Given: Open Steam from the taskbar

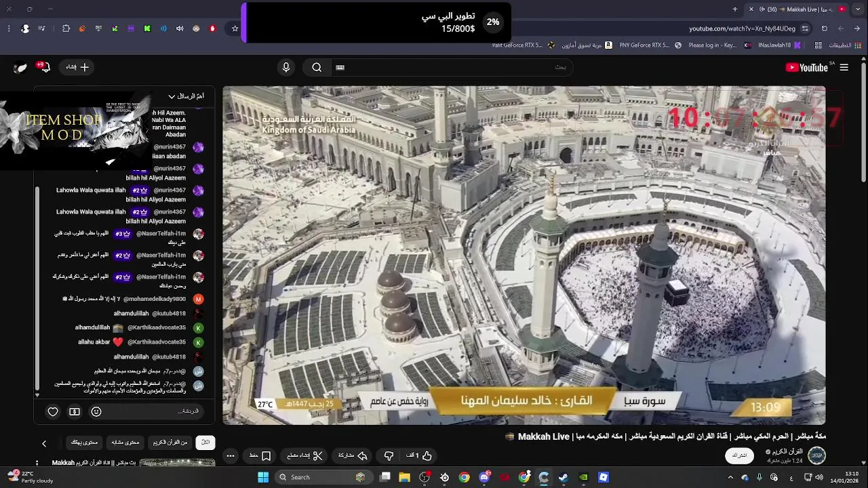Looking at the screenshot, I should pos(563,477).
